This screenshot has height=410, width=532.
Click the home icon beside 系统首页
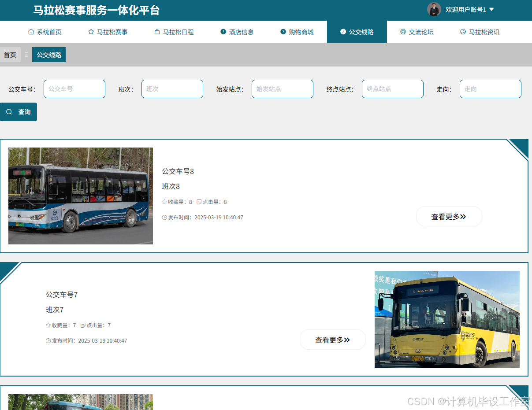click(x=31, y=32)
